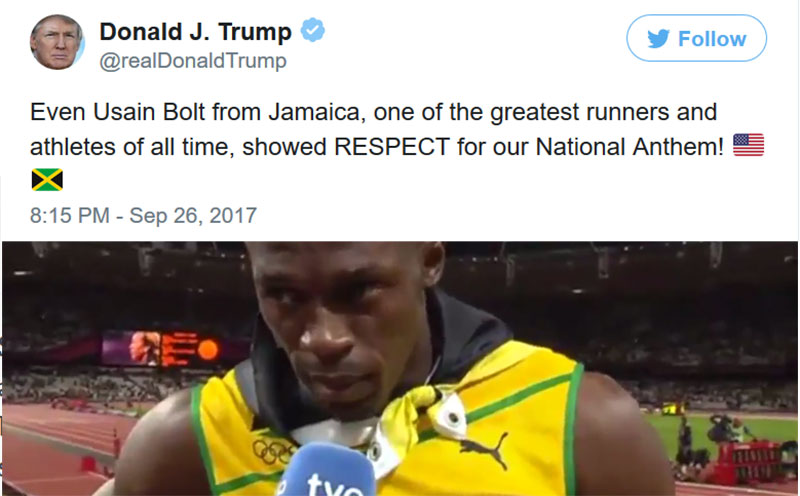Click the Puma logo on the jersey
Screen dimensions: 800x496
[x=484, y=448]
